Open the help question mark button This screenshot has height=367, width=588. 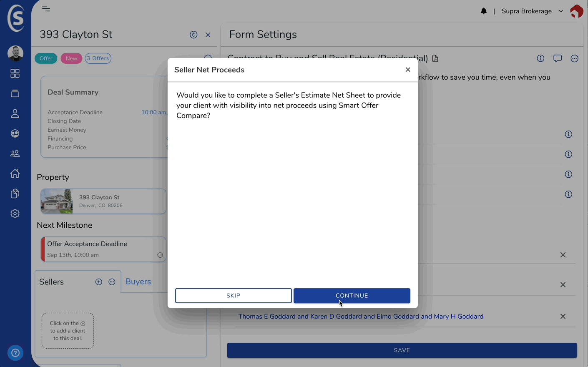pyautogui.click(x=15, y=353)
